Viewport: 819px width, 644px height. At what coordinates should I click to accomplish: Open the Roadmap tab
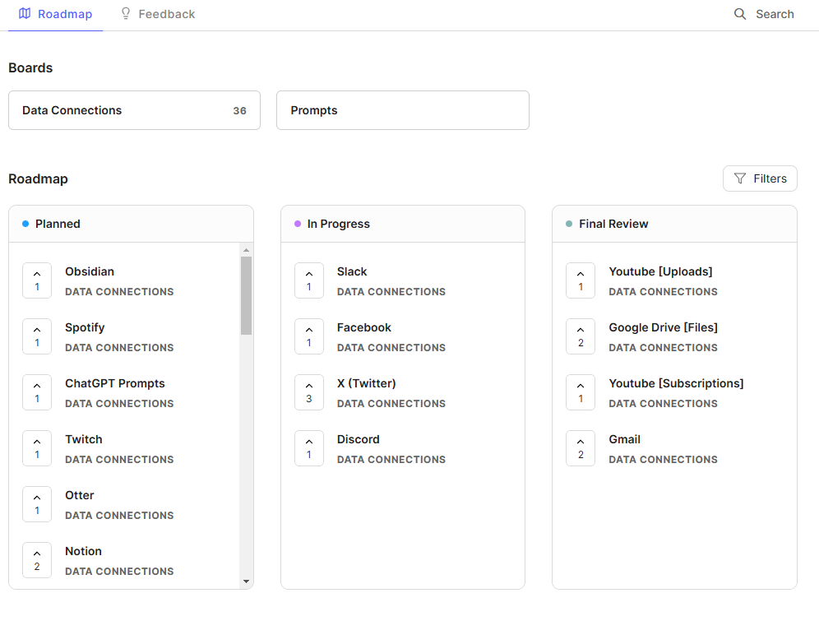pyautogui.click(x=55, y=14)
